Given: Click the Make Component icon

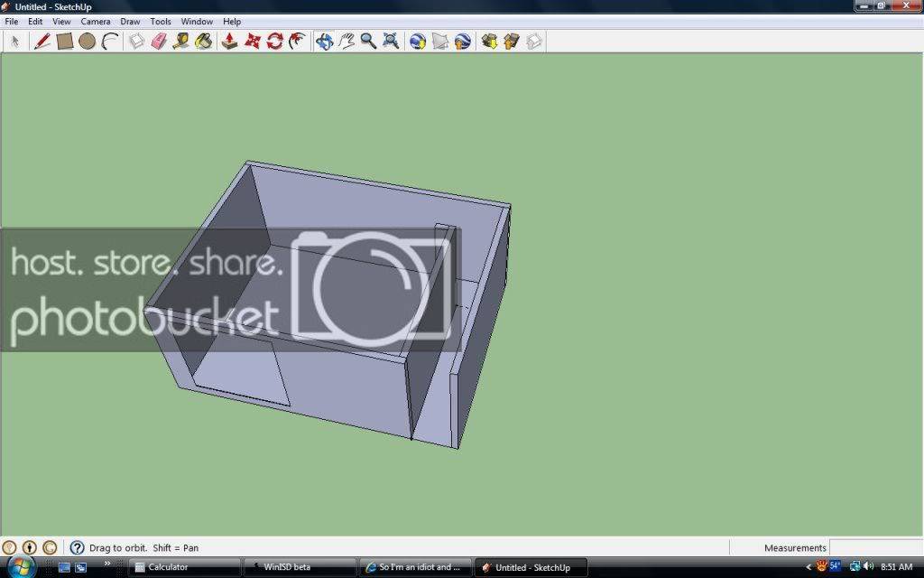Looking at the screenshot, I should pyautogui.click(x=137, y=42).
